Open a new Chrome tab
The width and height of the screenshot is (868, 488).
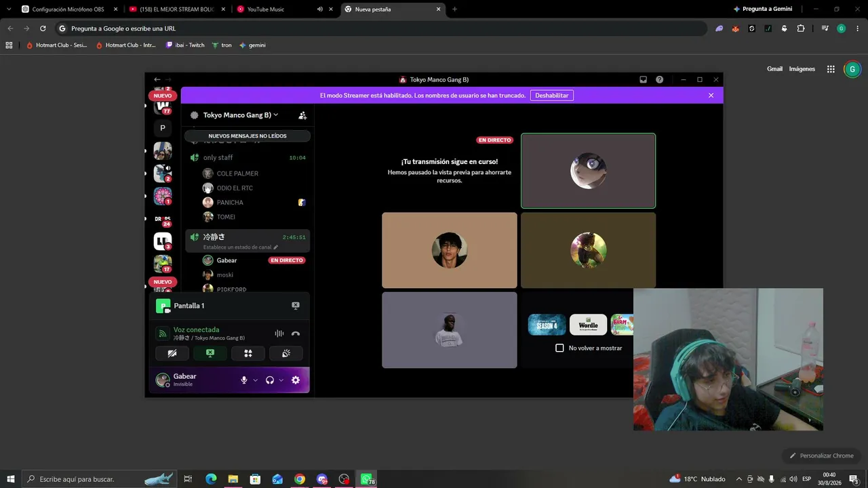tap(454, 9)
